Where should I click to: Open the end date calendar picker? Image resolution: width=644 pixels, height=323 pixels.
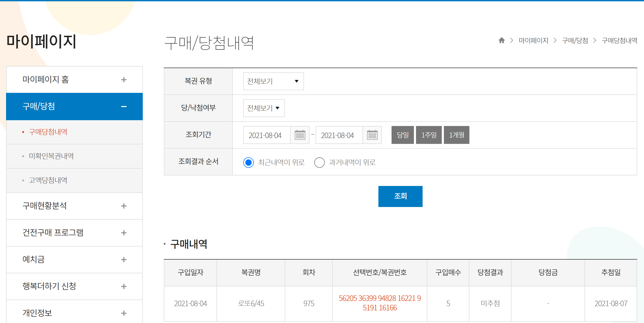[372, 135]
